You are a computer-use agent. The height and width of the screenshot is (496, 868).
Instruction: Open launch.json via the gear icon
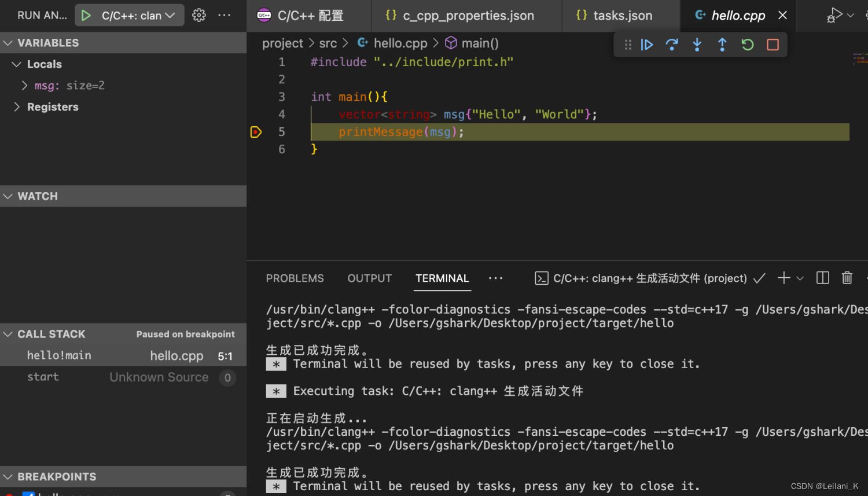(x=199, y=16)
